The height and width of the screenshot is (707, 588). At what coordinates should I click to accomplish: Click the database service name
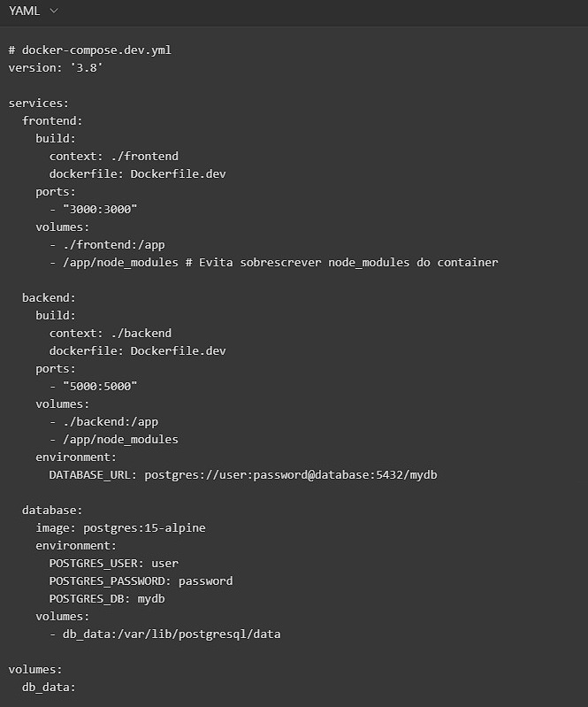[x=51, y=510]
